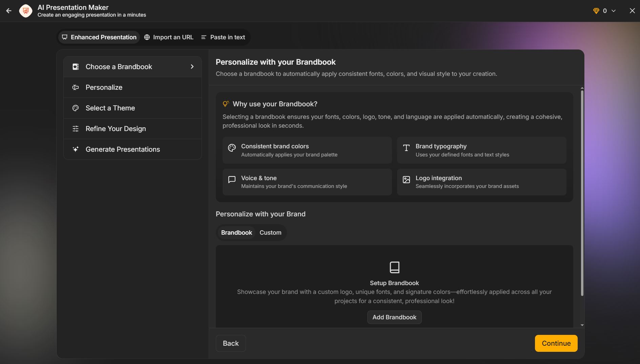Click the 'Personalize with your Brand' heading
The width and height of the screenshot is (640, 364).
tap(261, 214)
